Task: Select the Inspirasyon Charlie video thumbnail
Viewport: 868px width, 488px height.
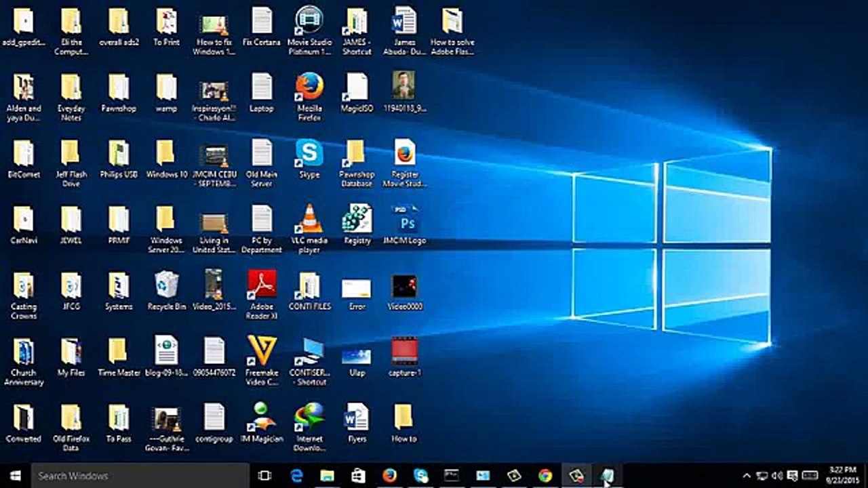Action: pos(214,100)
